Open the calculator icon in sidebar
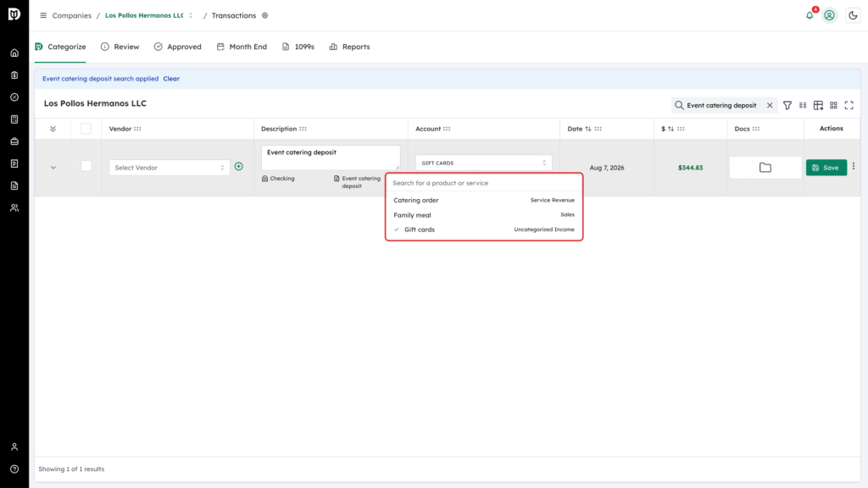 14,119
